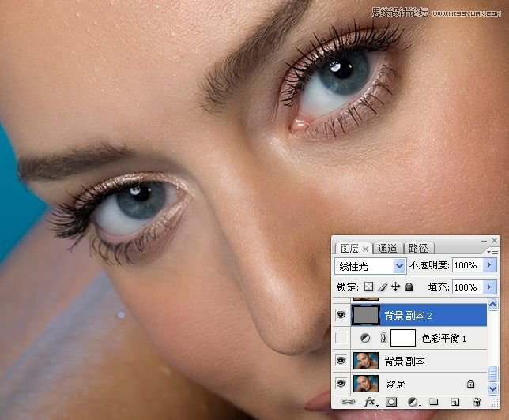Create a new layer
This screenshot has width=509, height=420.
pyautogui.click(x=455, y=402)
